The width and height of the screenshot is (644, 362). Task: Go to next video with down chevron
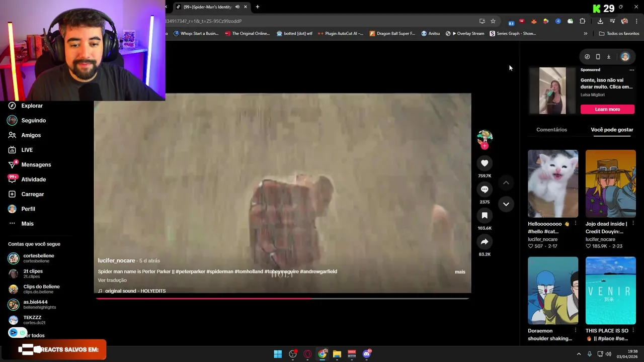click(x=506, y=204)
